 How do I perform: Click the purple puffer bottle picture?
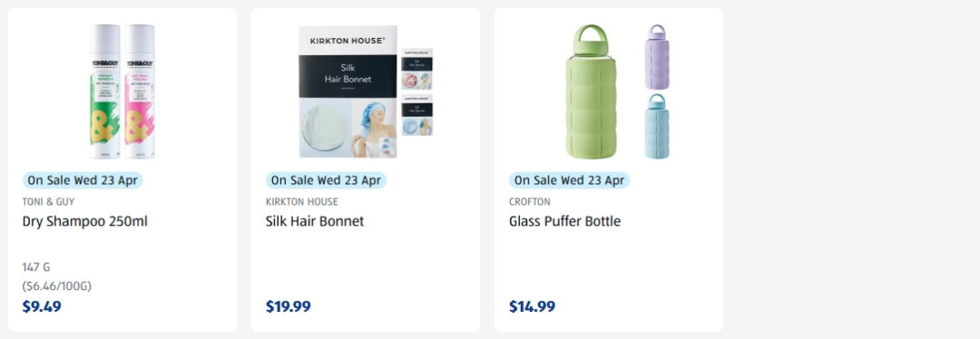[x=657, y=57]
